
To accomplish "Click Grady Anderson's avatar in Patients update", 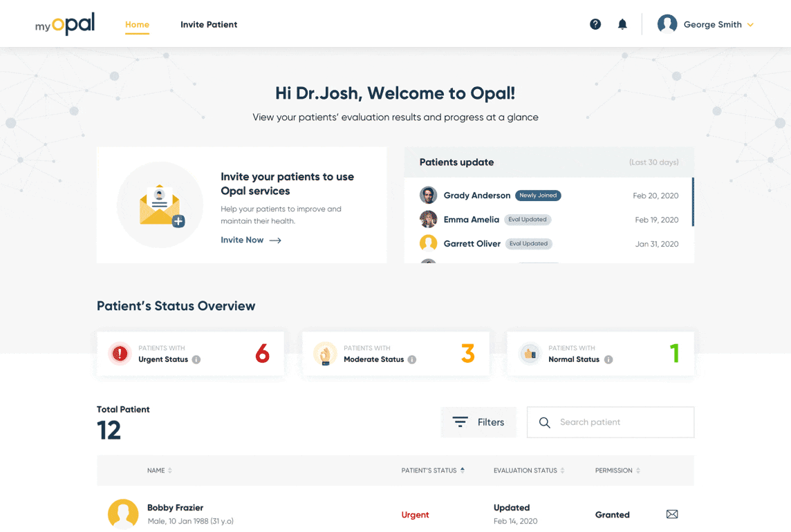I will tap(429, 196).
